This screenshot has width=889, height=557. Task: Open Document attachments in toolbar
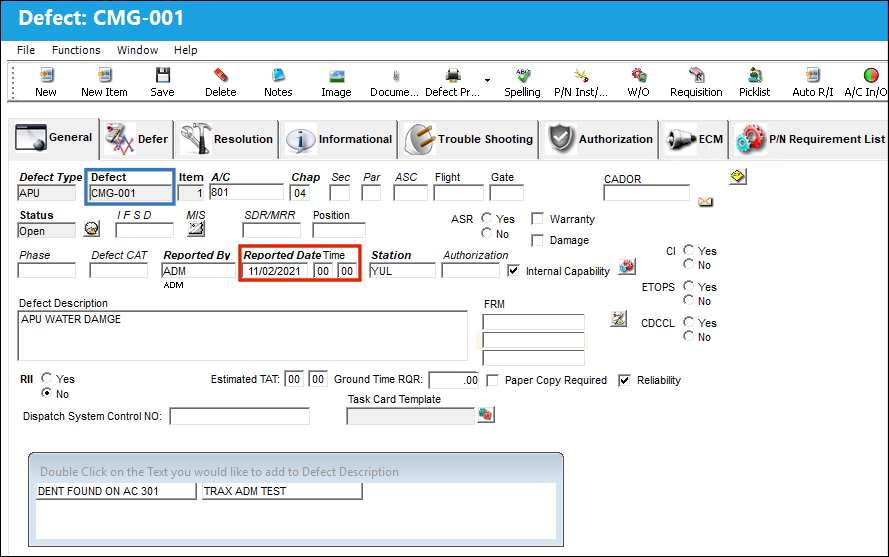395,82
